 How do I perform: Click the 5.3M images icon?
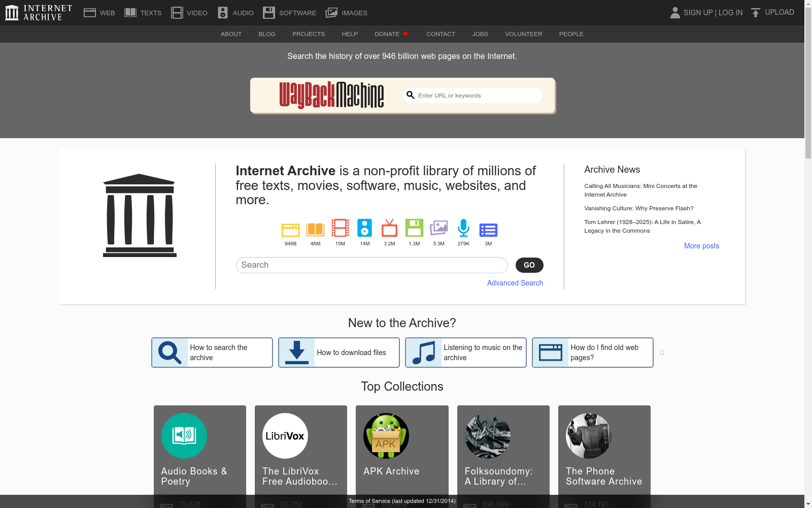tap(439, 228)
